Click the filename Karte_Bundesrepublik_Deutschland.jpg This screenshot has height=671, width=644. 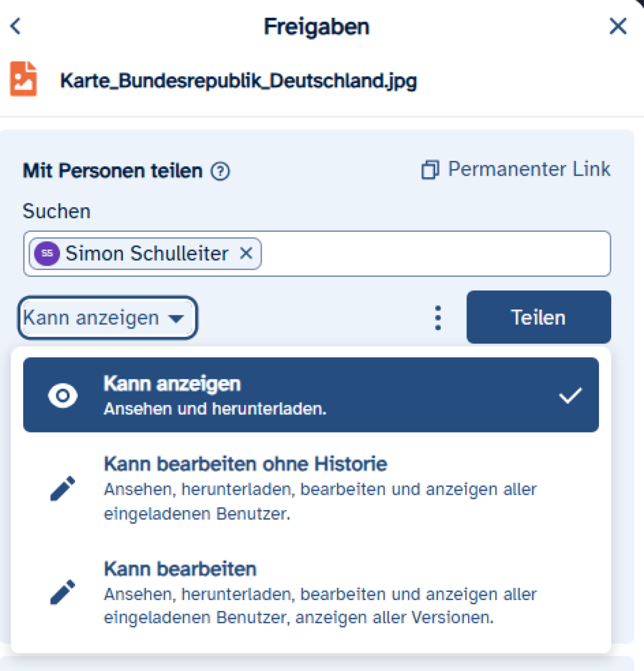(238, 81)
